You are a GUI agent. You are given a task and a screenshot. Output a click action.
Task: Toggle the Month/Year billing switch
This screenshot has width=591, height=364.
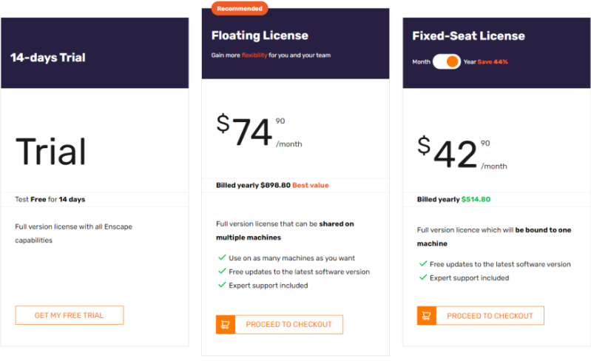pos(447,61)
